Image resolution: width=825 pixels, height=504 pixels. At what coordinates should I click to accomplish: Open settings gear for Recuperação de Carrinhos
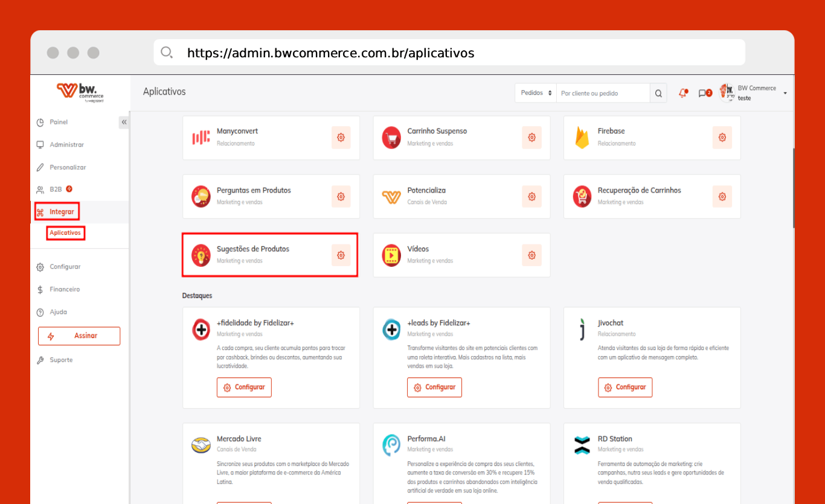[x=722, y=196]
